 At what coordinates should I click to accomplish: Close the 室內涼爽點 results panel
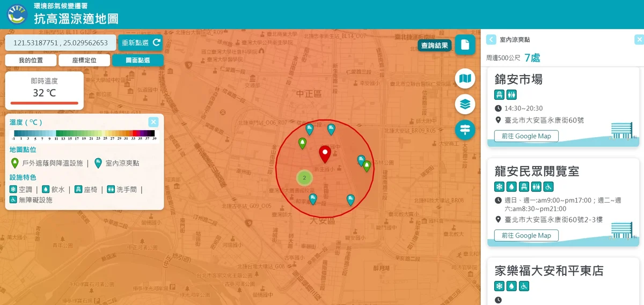tap(639, 40)
